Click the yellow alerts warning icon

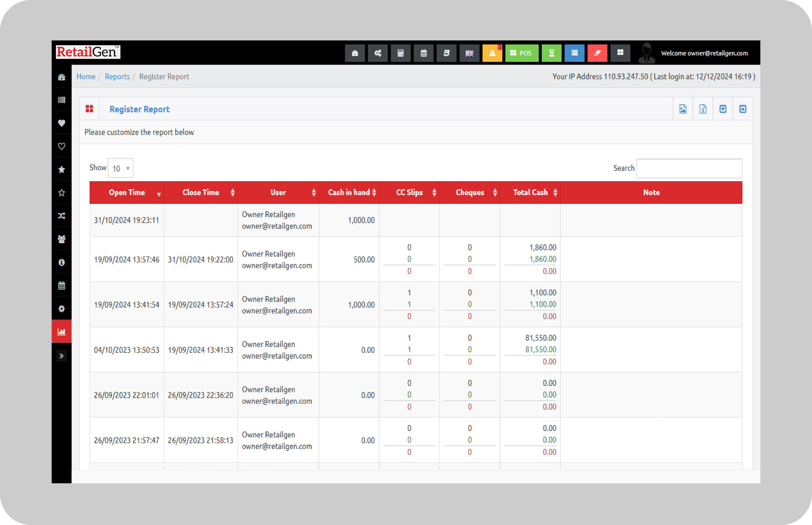tap(492, 53)
